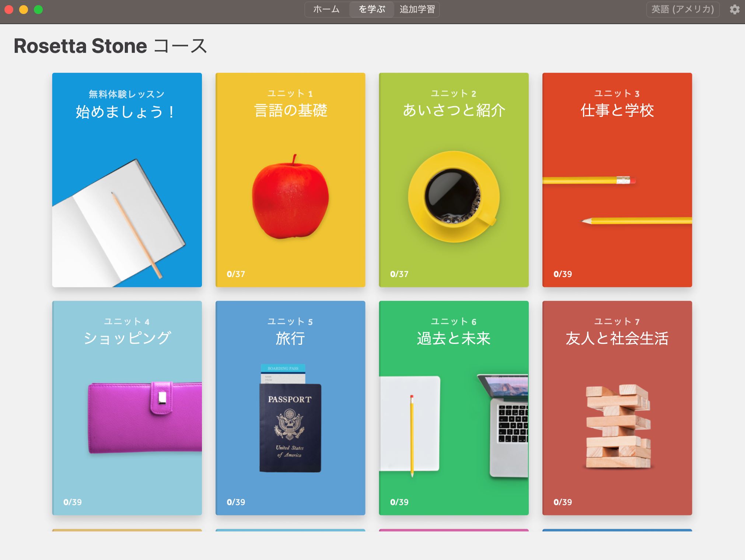Open the 英語 (アメリカ) language selector
The image size is (745, 560).
tap(682, 9)
